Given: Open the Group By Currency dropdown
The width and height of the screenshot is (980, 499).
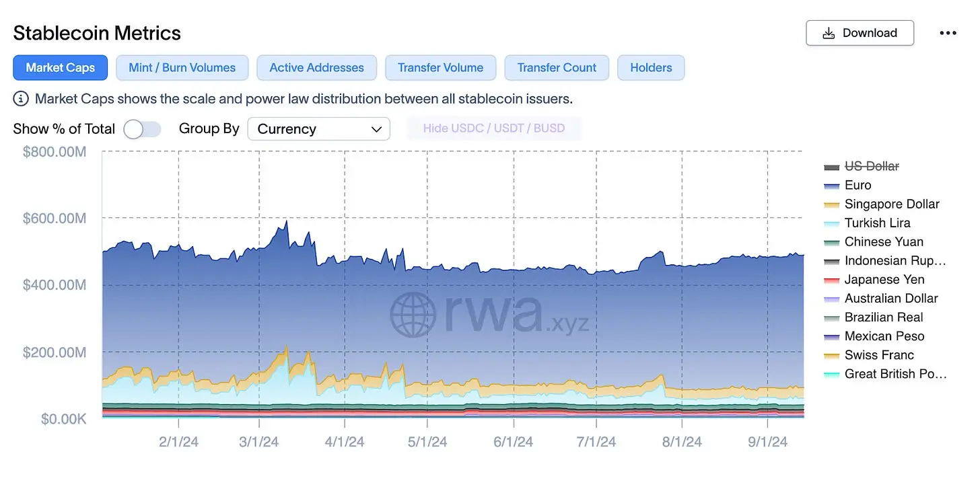Looking at the screenshot, I should (319, 129).
